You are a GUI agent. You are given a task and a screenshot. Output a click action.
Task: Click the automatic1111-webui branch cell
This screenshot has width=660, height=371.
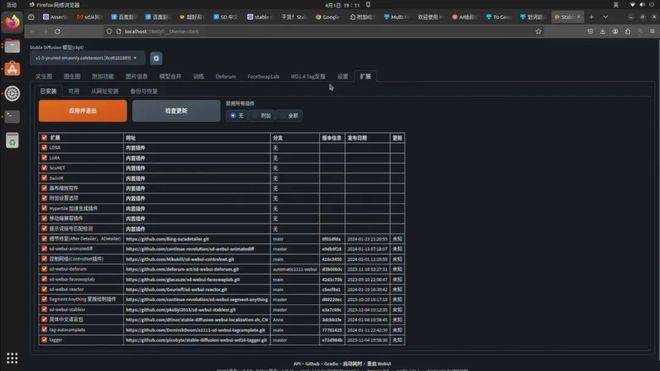click(295, 270)
